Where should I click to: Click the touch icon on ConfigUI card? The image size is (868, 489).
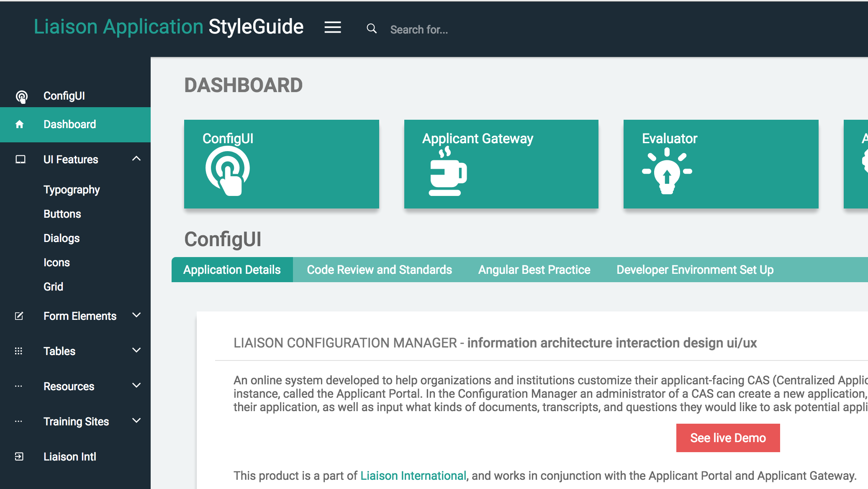(x=228, y=171)
